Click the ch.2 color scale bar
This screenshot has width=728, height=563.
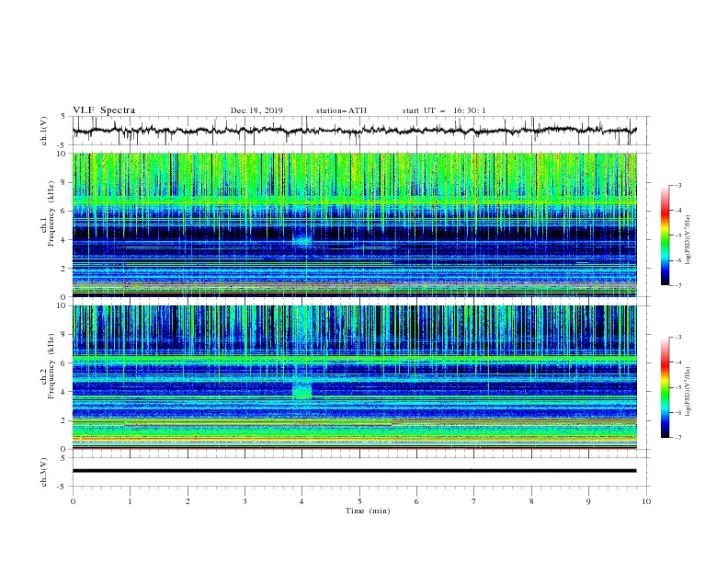coord(665,387)
